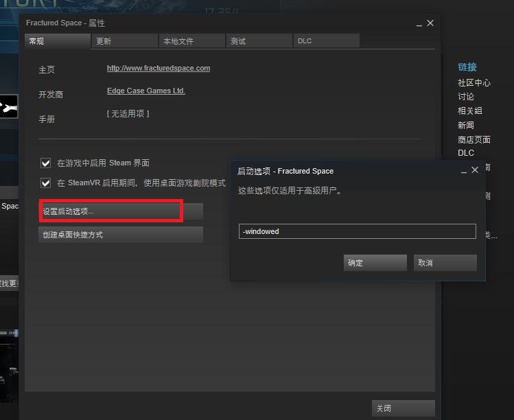
Task: Open 商店页面 link in the sidebar
Action: pos(474,140)
